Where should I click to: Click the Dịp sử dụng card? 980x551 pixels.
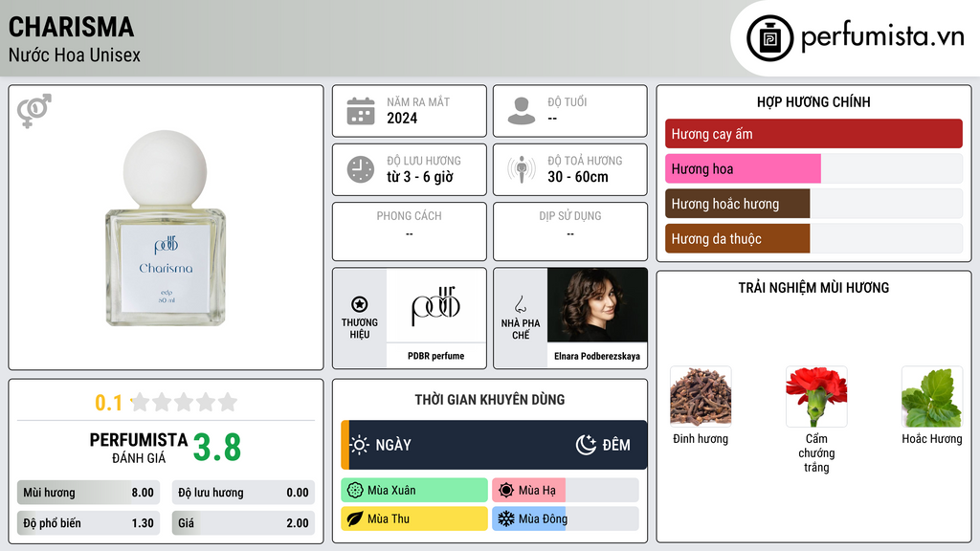tap(570, 231)
